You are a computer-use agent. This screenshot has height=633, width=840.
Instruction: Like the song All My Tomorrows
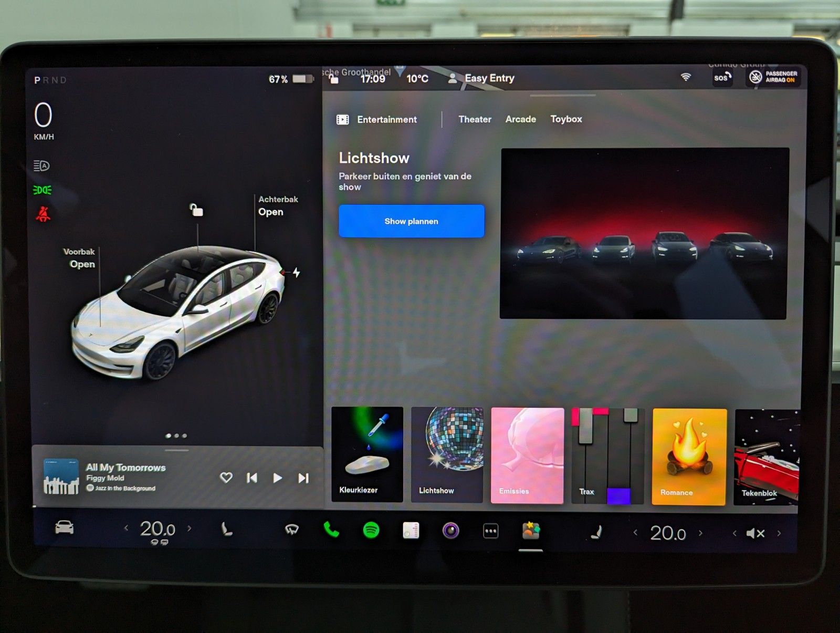[226, 478]
